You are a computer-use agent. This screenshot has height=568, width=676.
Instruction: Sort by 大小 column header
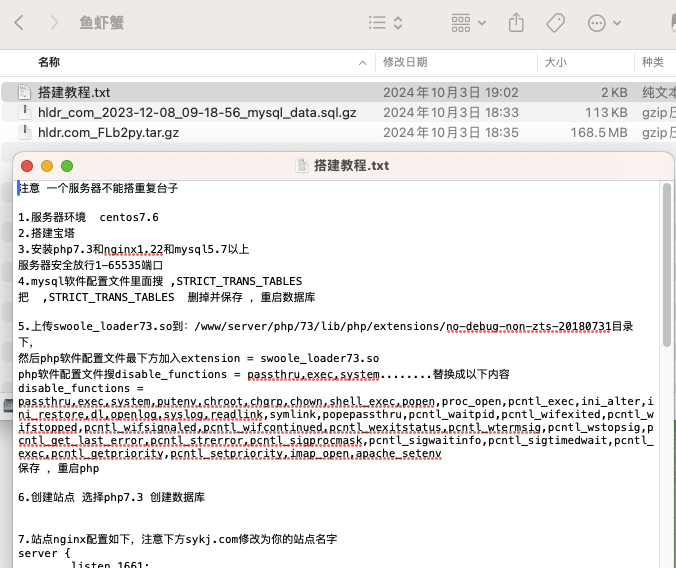556,62
